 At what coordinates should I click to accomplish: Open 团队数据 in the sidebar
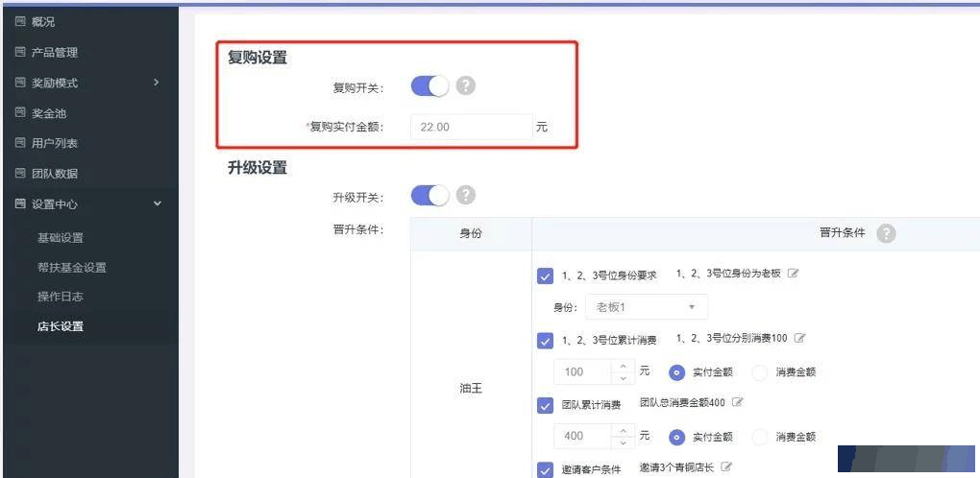tap(55, 174)
